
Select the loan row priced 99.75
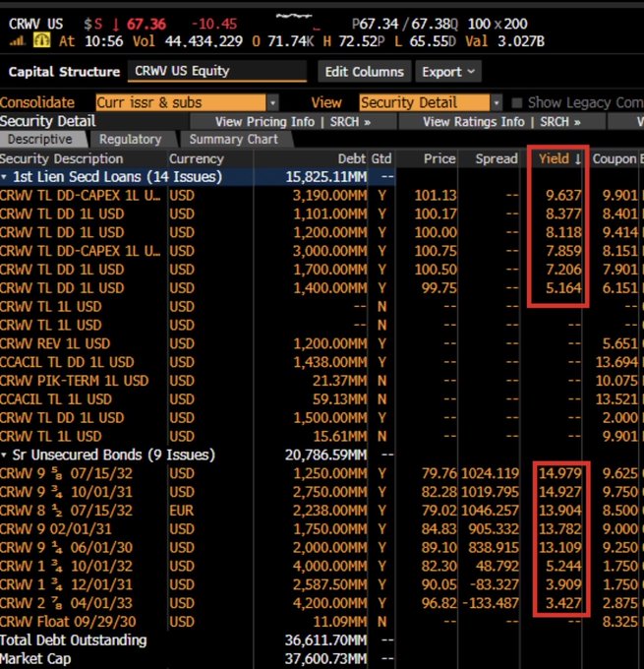322,288
